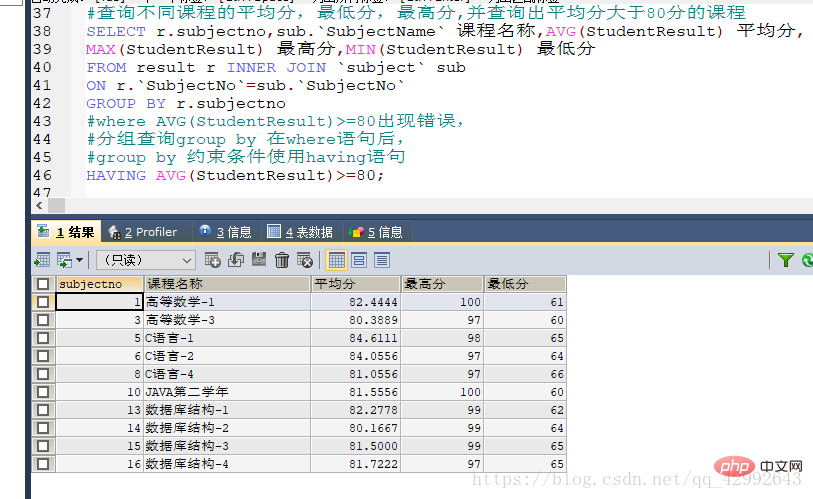Select 最低分 cell 61 in first row

(x=525, y=302)
